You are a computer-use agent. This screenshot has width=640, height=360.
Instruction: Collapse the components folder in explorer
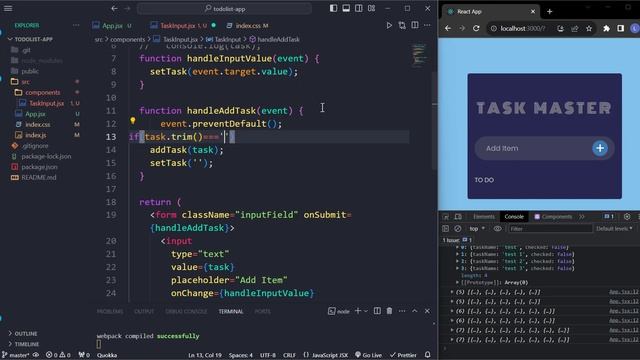click(43, 93)
